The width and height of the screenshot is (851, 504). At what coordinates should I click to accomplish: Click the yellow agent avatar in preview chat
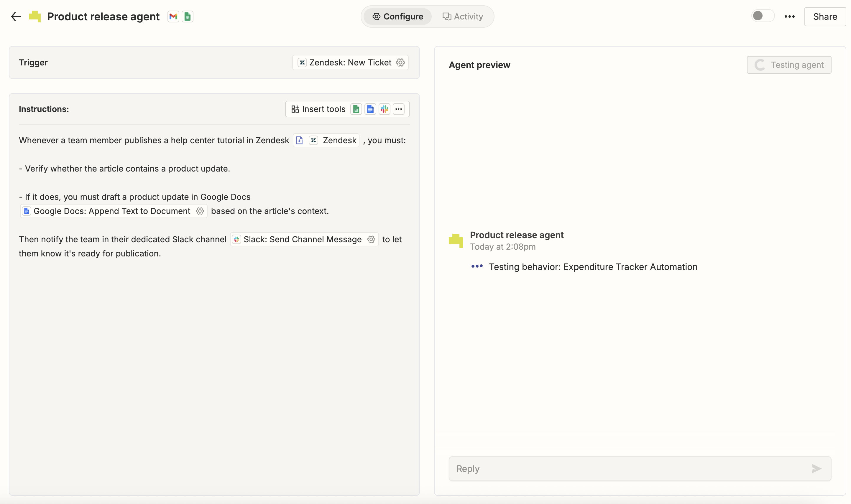tap(456, 241)
